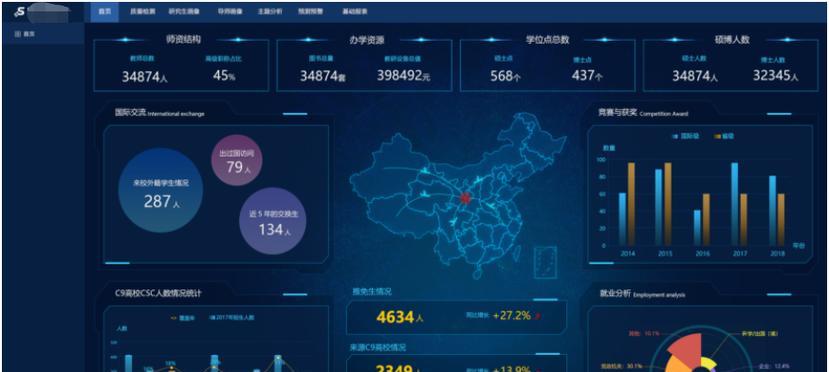829x372 pixels.
Task: Click the 首页 sidebar menu icon
Action: click(x=17, y=33)
